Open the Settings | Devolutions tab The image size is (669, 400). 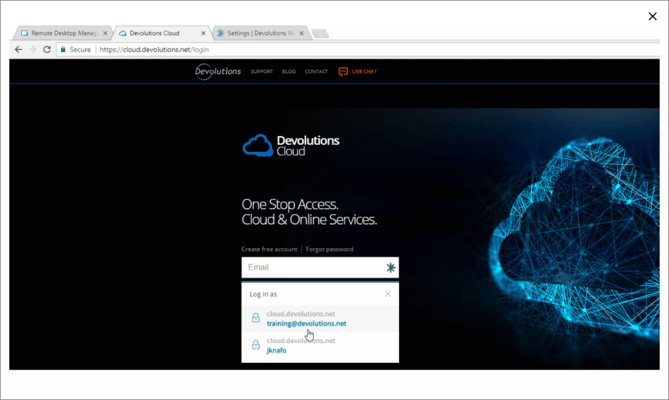[x=261, y=33]
